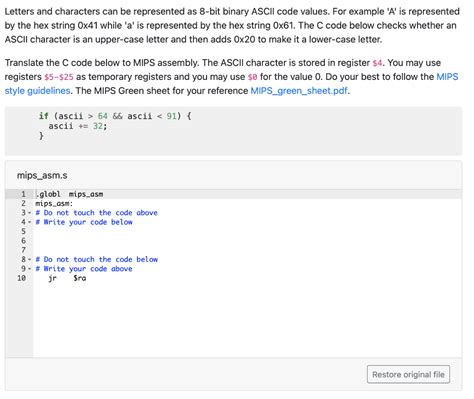474x399 pixels.
Task: Collapse the fold arrow on line 3
Action: [x=29, y=213]
